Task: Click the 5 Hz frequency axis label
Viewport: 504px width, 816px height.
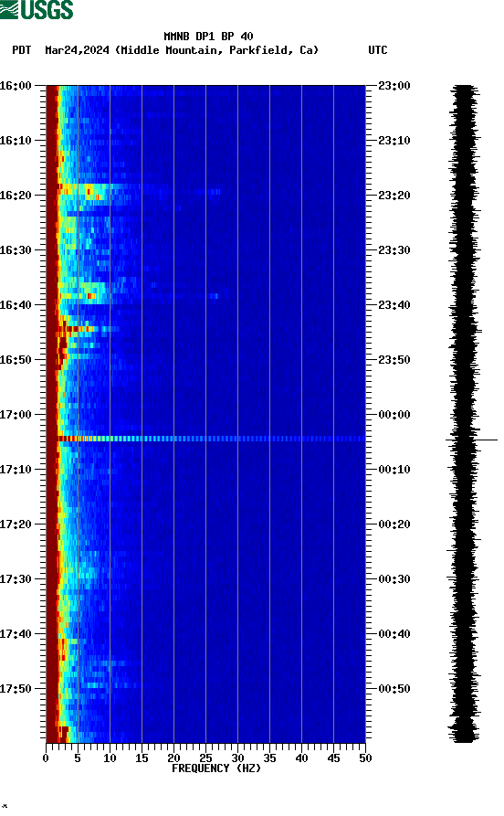Action: point(78,758)
